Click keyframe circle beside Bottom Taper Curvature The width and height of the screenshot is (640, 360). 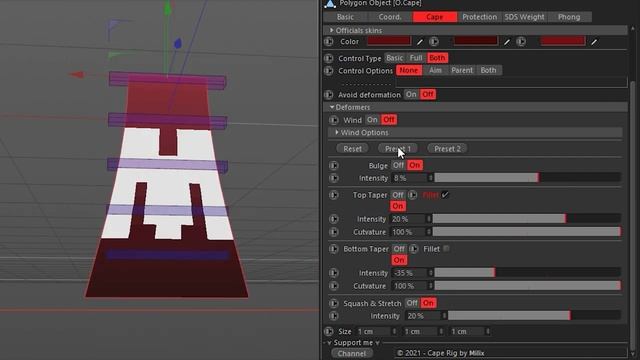coord(334,286)
